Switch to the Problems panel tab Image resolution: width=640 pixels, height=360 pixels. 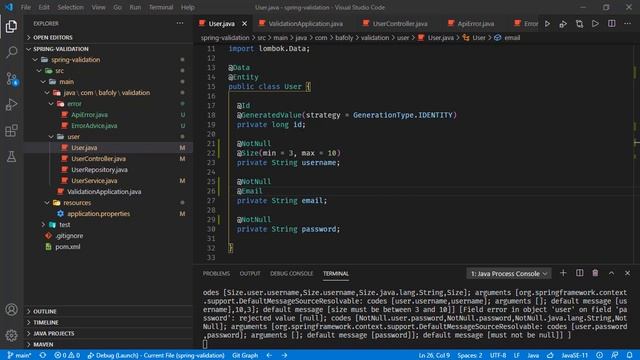216,273
